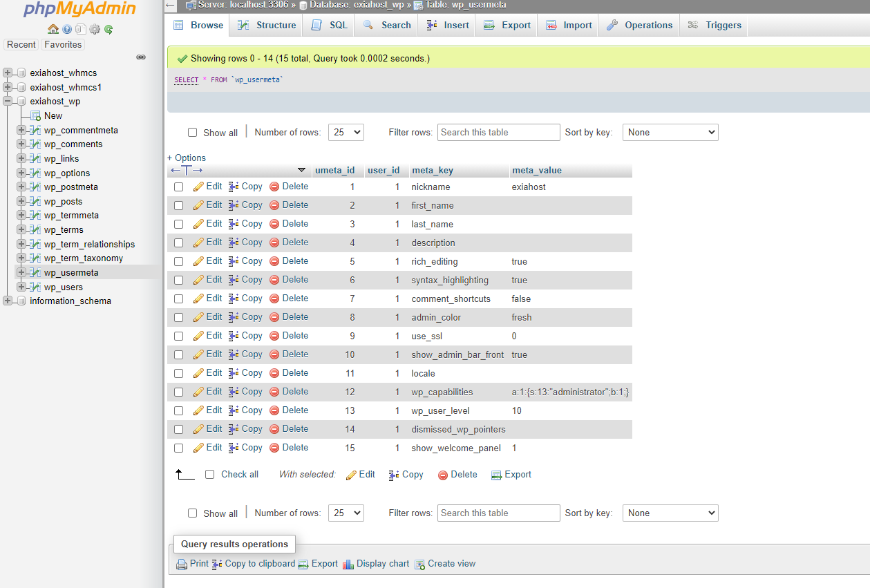870x588 pixels.
Task: Reload navigation panel green icon
Action: (x=108, y=29)
